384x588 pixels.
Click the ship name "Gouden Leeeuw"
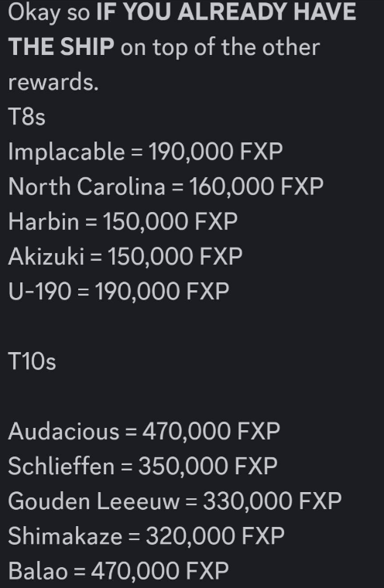click(x=94, y=501)
